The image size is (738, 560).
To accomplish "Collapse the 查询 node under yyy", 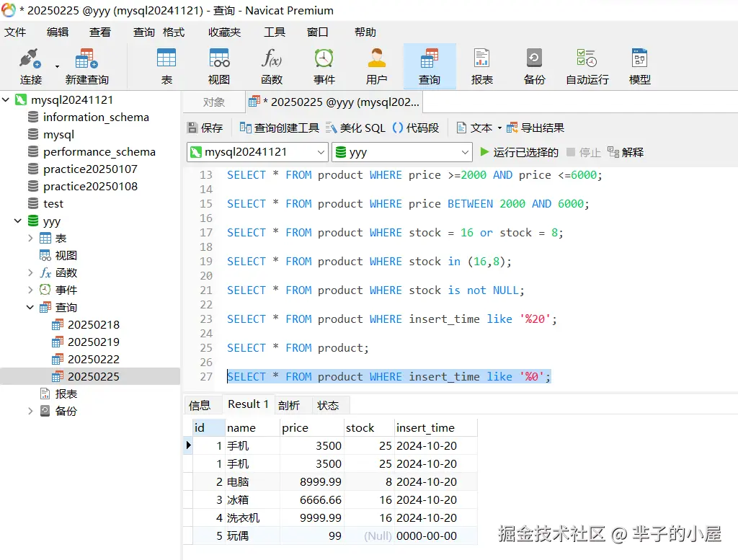I will pos(30,307).
